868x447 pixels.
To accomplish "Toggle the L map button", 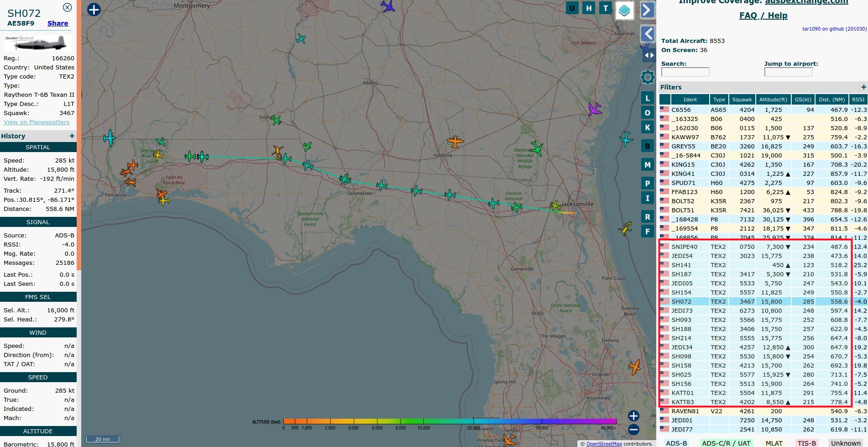I will pos(647,98).
